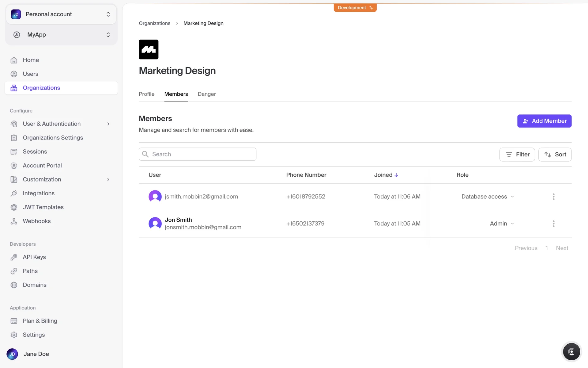Expand User & Authentication submenu
This screenshot has height=368, width=588.
[108, 124]
